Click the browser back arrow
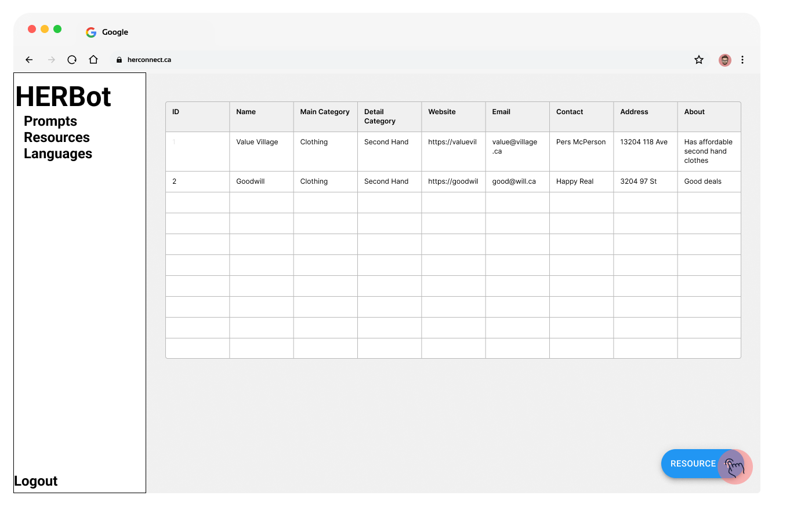 tap(29, 60)
